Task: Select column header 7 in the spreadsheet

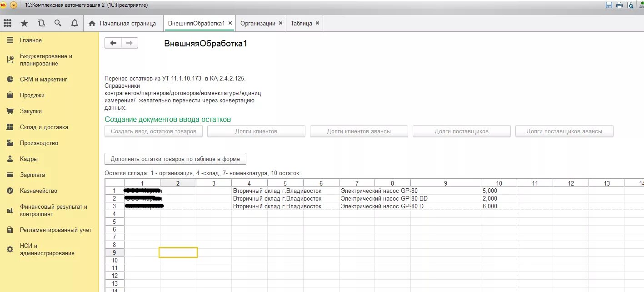Action: click(x=357, y=183)
